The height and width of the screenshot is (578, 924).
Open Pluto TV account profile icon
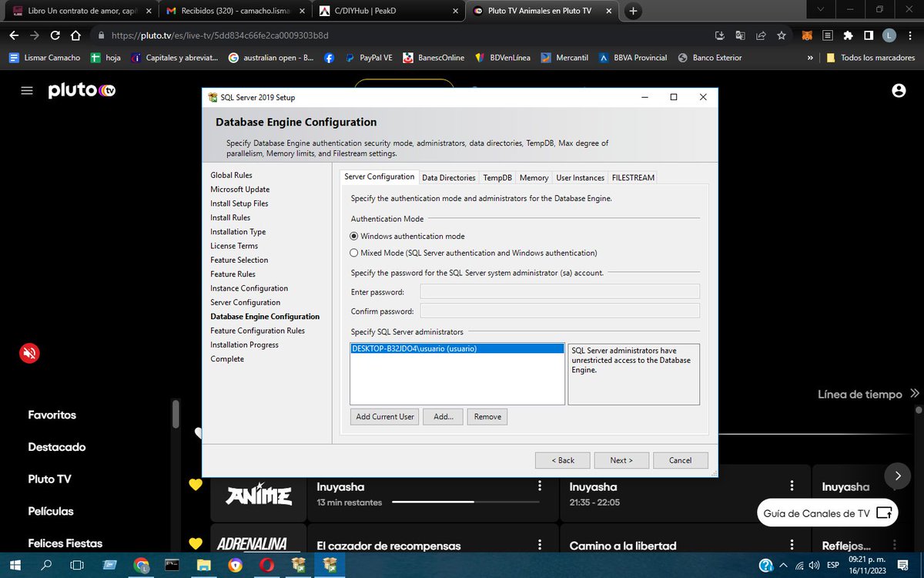coord(898,90)
